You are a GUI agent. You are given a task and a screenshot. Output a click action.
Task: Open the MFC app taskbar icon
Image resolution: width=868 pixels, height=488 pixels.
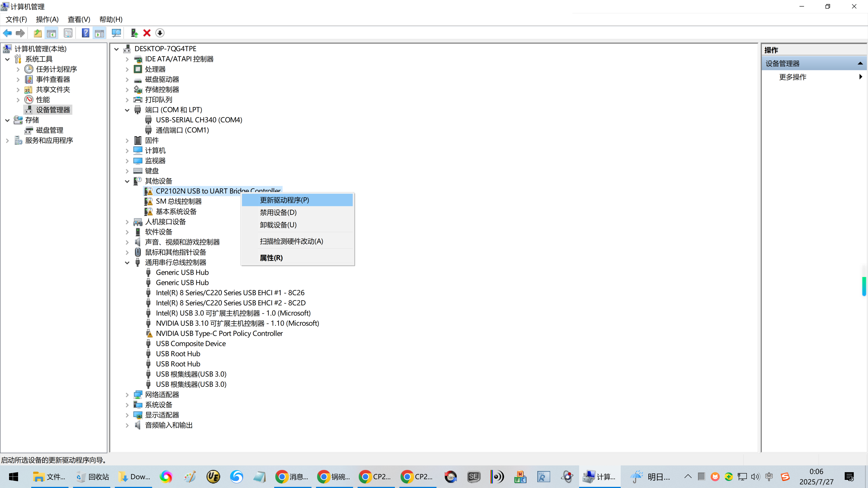(520, 477)
